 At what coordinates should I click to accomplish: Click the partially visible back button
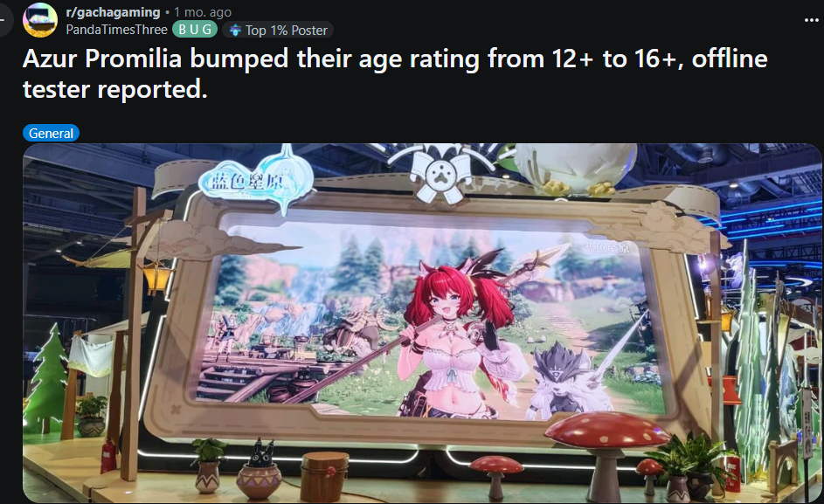pyautogui.click(x=5, y=20)
